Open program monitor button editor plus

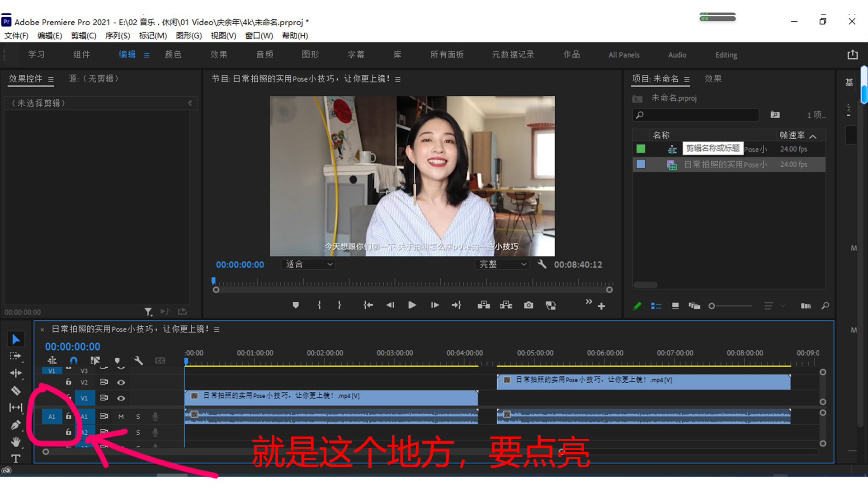click(601, 306)
